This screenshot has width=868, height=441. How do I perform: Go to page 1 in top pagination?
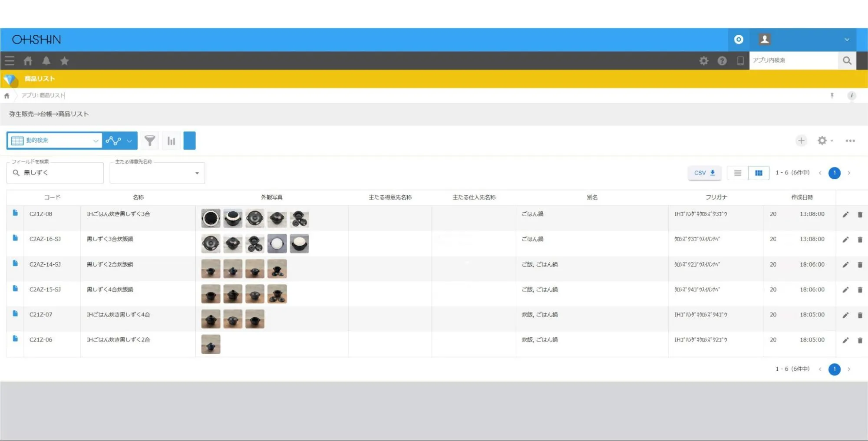pyautogui.click(x=834, y=173)
